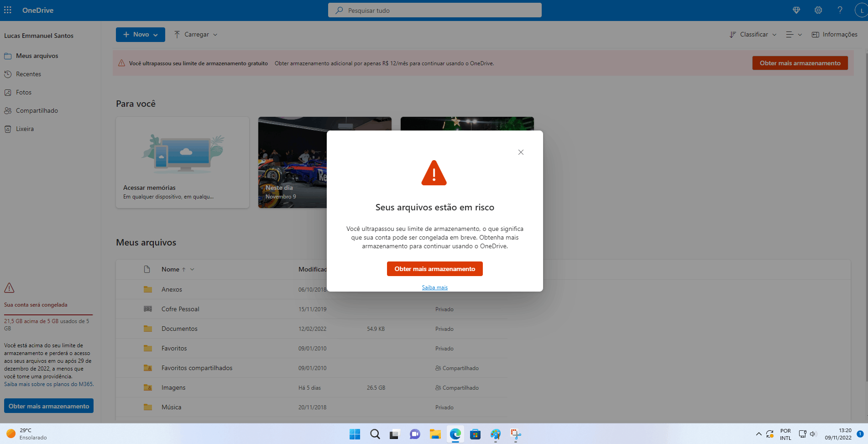Close the storage warning dialog
Screen dimensions: 868x444
point(521,152)
